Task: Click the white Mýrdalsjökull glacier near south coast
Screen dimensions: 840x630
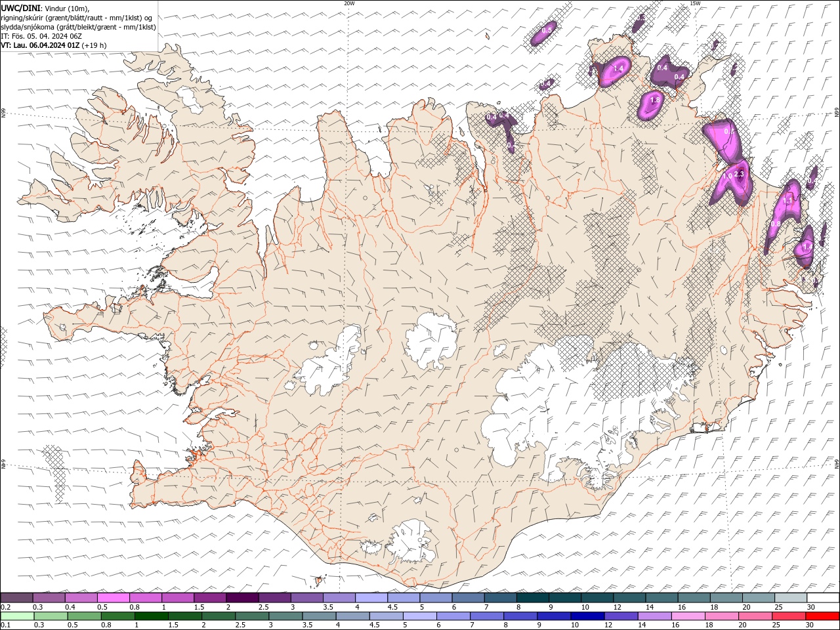Action: pos(412,542)
